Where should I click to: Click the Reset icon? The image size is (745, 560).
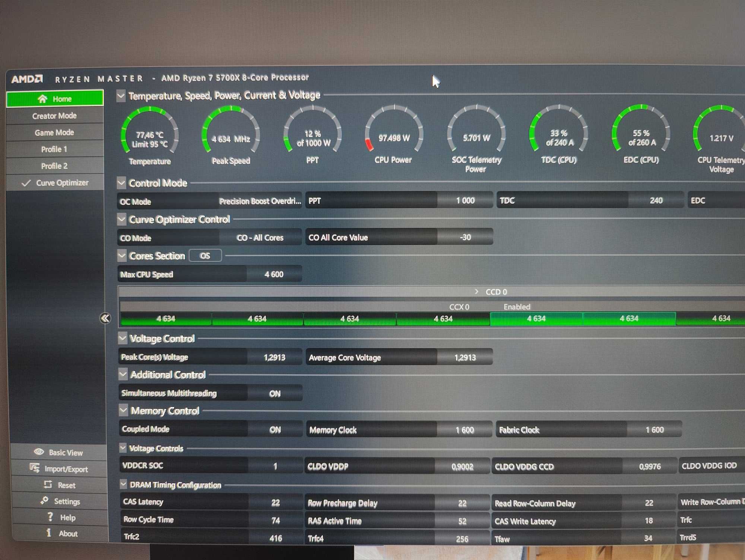(x=48, y=484)
